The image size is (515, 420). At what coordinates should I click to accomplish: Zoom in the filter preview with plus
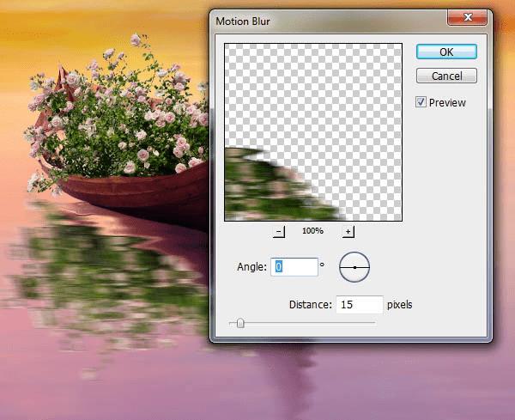[348, 232]
